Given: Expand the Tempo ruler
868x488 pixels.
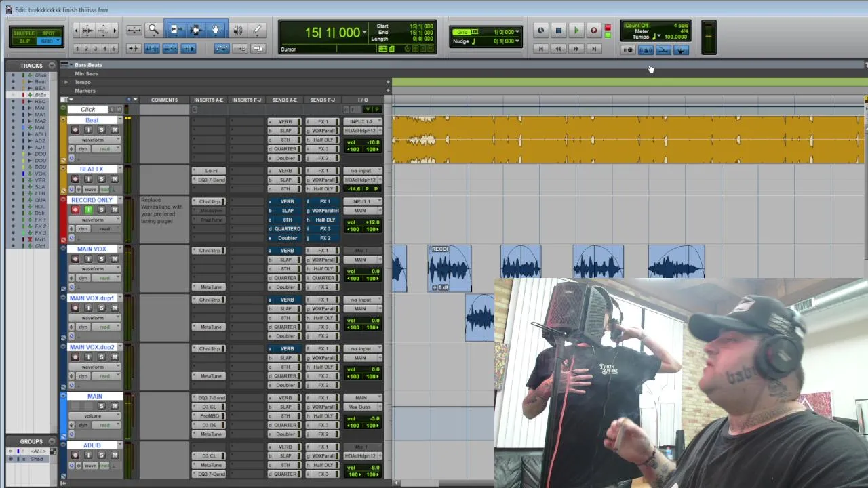Looking at the screenshot, I should click(x=66, y=82).
